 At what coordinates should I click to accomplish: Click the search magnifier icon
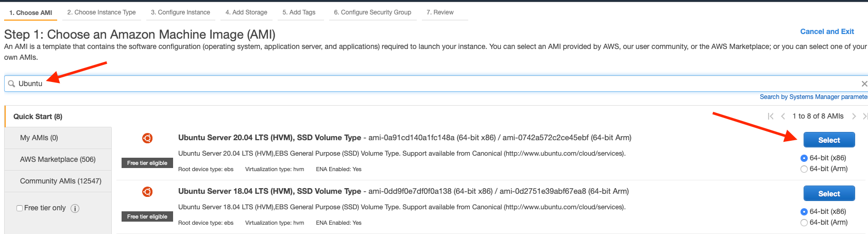pos(11,83)
